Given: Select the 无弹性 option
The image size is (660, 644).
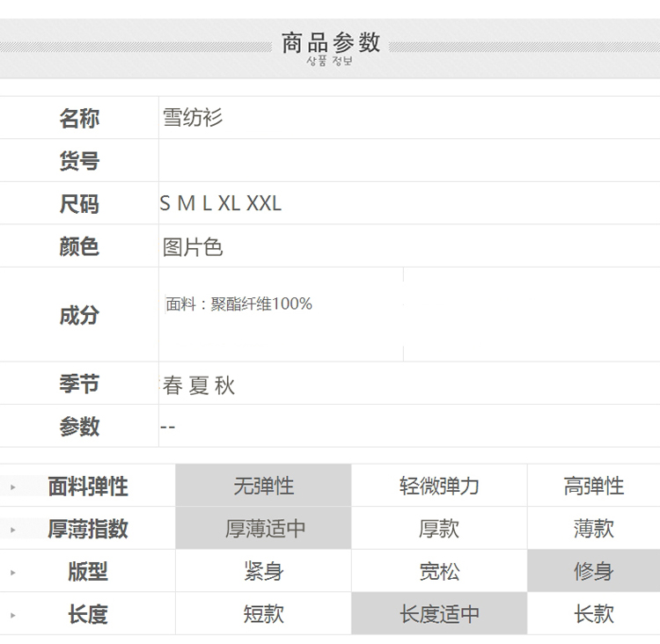Looking at the screenshot, I should click(x=263, y=486).
